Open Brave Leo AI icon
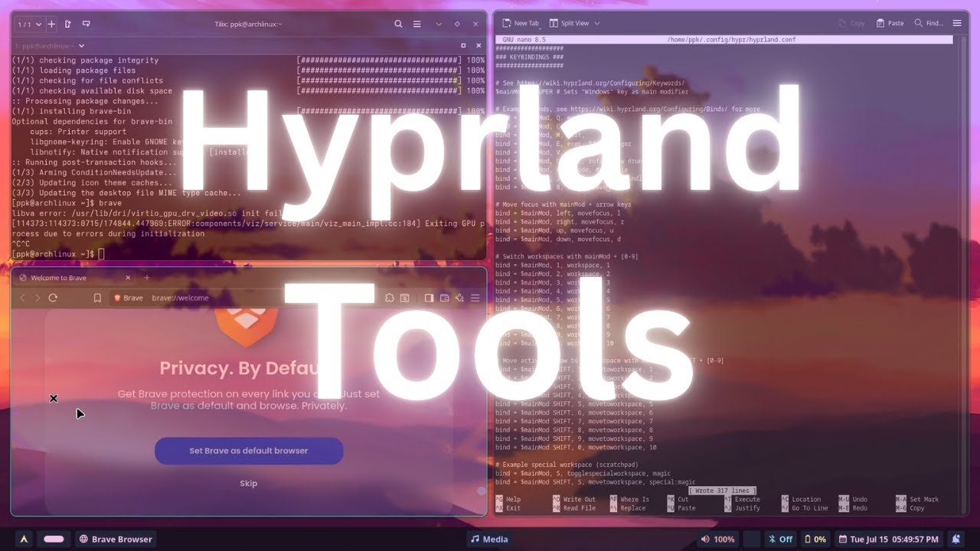 (459, 298)
